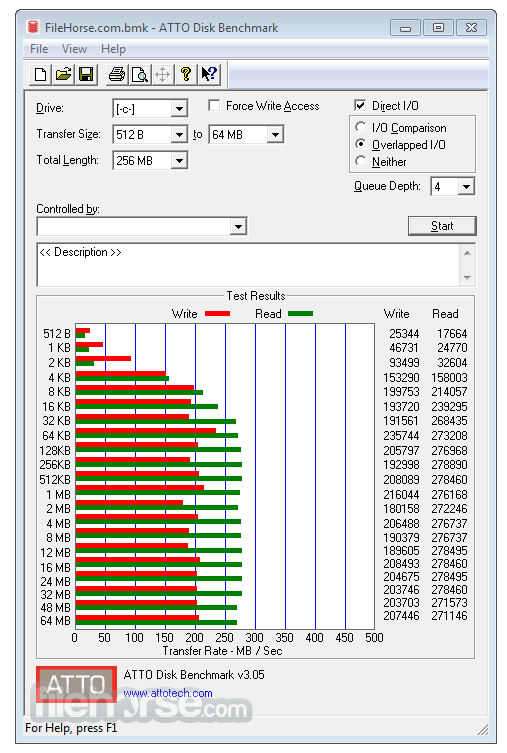Click the New file toolbar icon
Viewport: 507px width, 753px height.
[40, 74]
